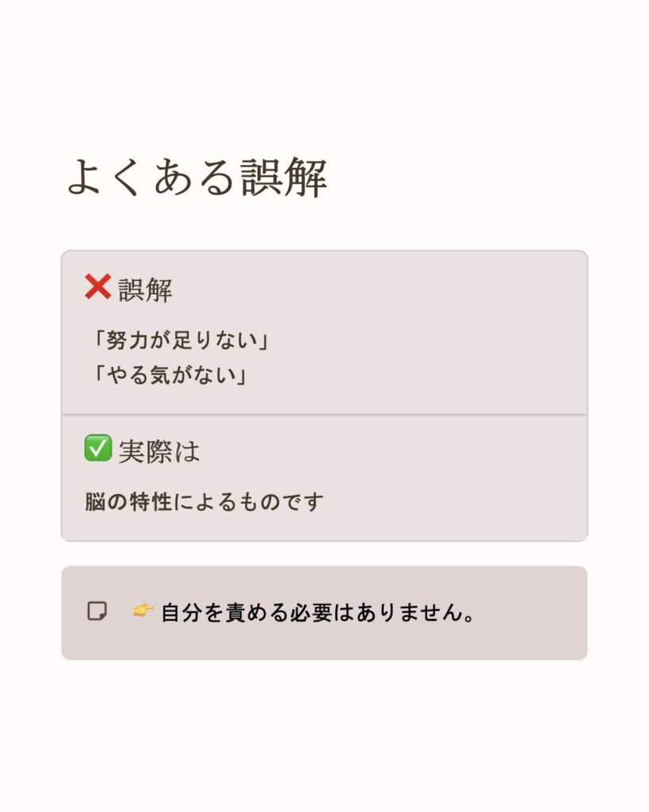Click the pointing hand emoji
This screenshot has height=812, width=649.
[143, 611]
